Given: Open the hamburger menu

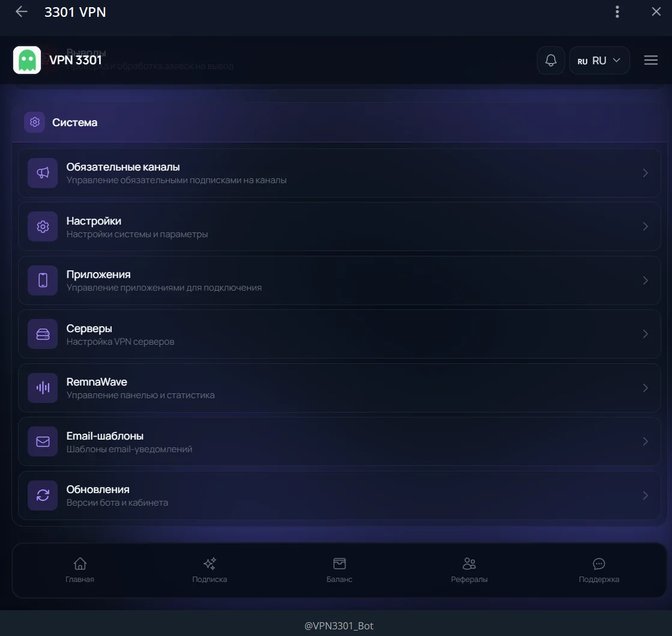Looking at the screenshot, I should pyautogui.click(x=651, y=60).
